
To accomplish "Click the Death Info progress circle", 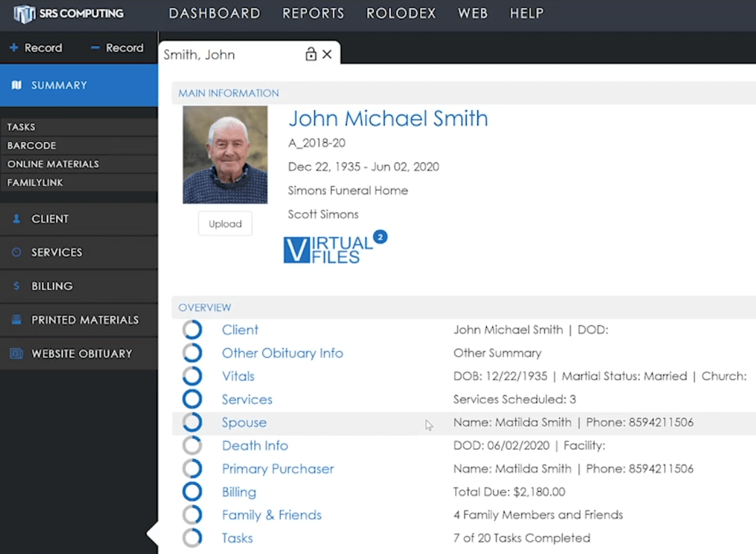I will [192, 446].
